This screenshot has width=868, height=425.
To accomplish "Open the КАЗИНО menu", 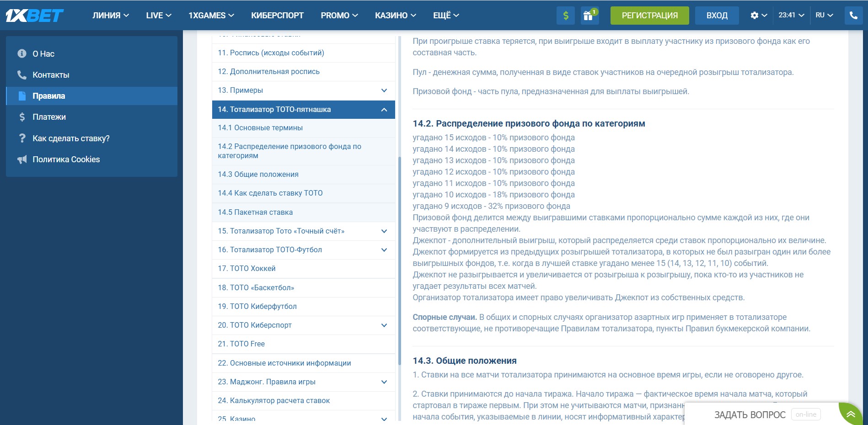I will click(x=396, y=16).
